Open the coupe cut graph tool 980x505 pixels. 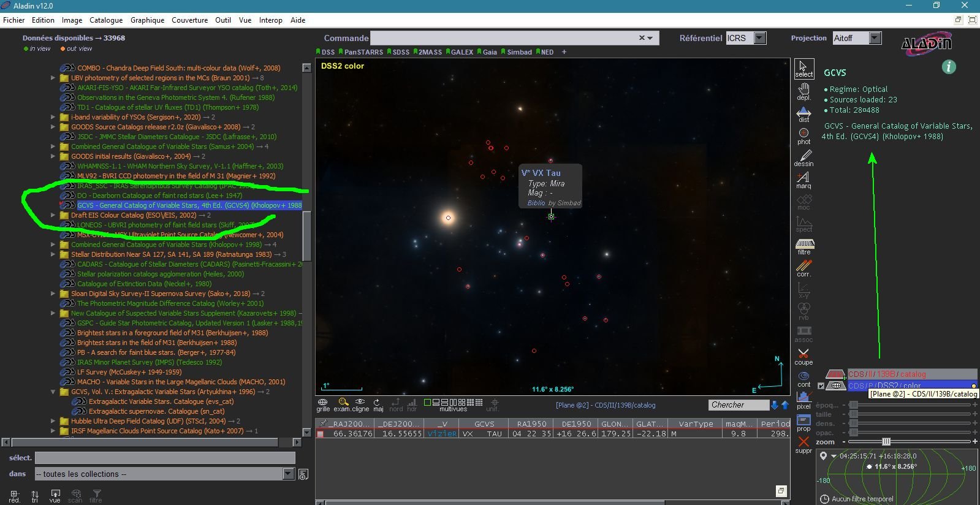pos(803,357)
